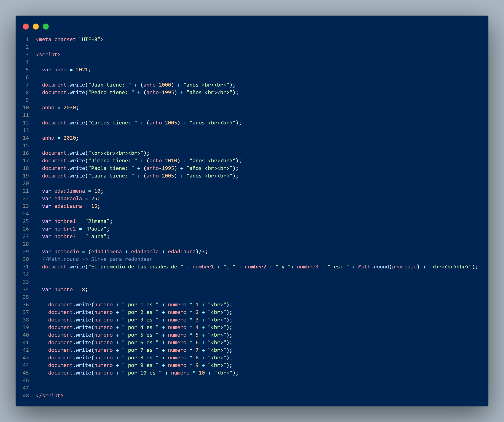The height and width of the screenshot is (422, 504).
Task: Click 'El promedio de las edades de' string
Action: point(136,266)
